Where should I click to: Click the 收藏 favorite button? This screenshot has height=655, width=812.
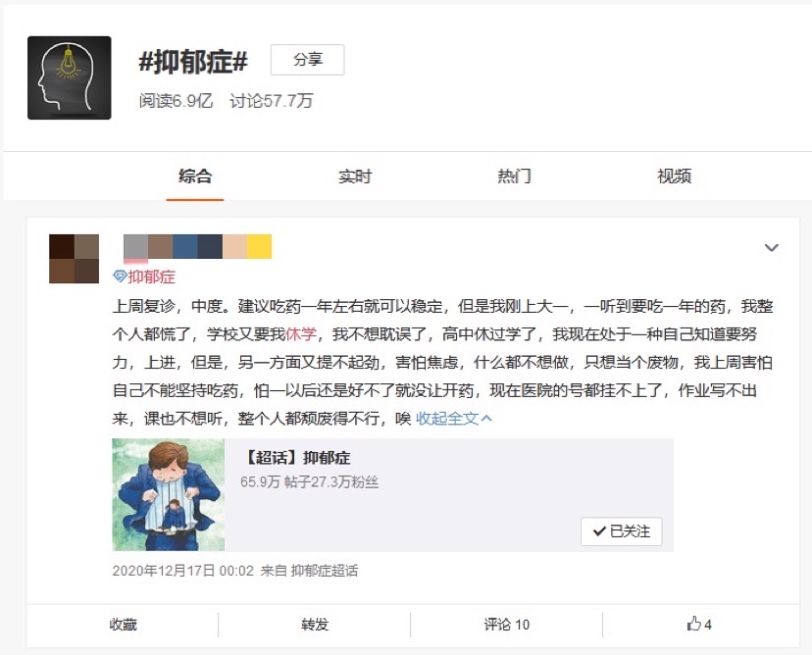pos(124,625)
